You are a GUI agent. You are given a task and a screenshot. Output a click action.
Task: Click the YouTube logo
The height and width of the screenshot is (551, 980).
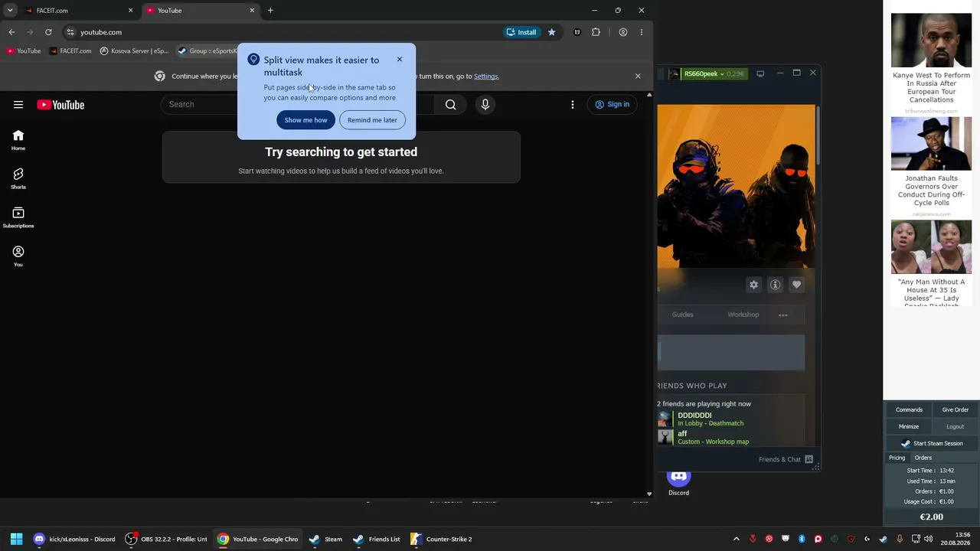pos(60,105)
